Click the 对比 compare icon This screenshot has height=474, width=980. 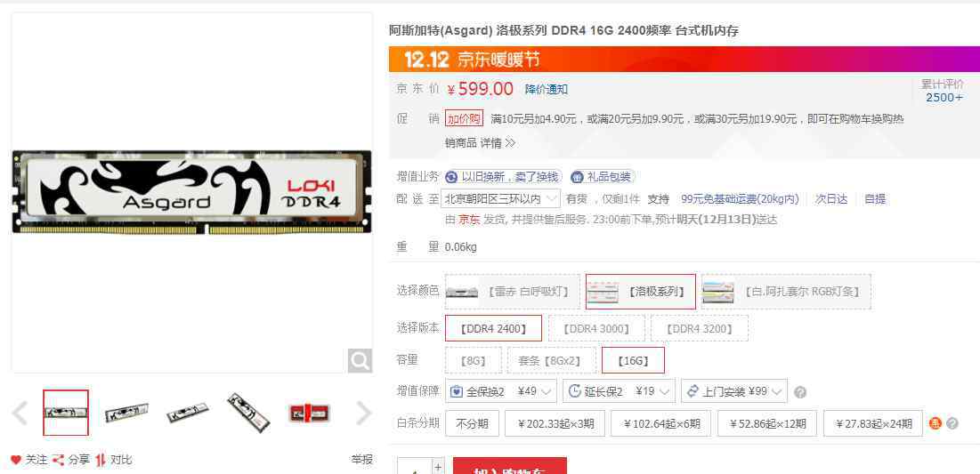click(x=101, y=460)
